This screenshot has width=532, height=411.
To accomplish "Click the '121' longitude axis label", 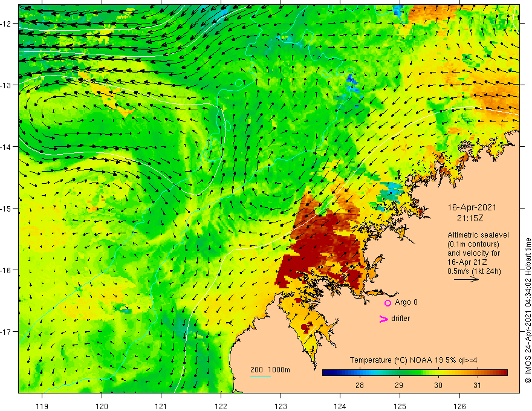I will pyautogui.click(x=161, y=406).
